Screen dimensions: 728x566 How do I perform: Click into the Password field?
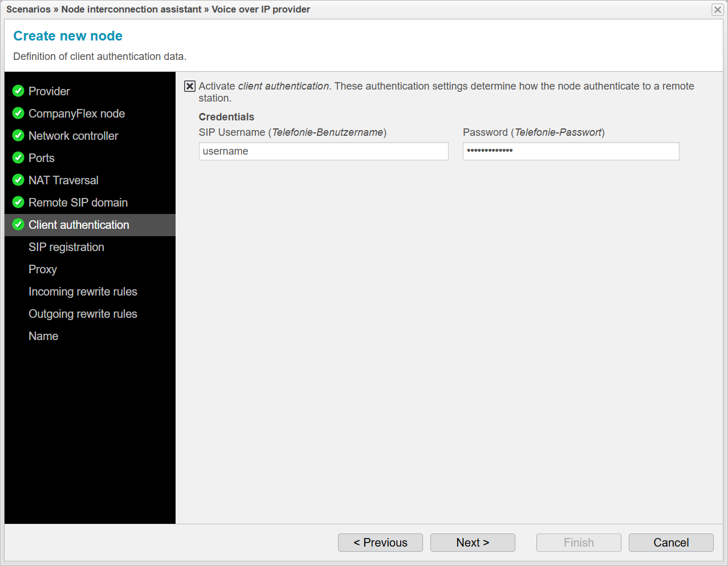coord(571,151)
